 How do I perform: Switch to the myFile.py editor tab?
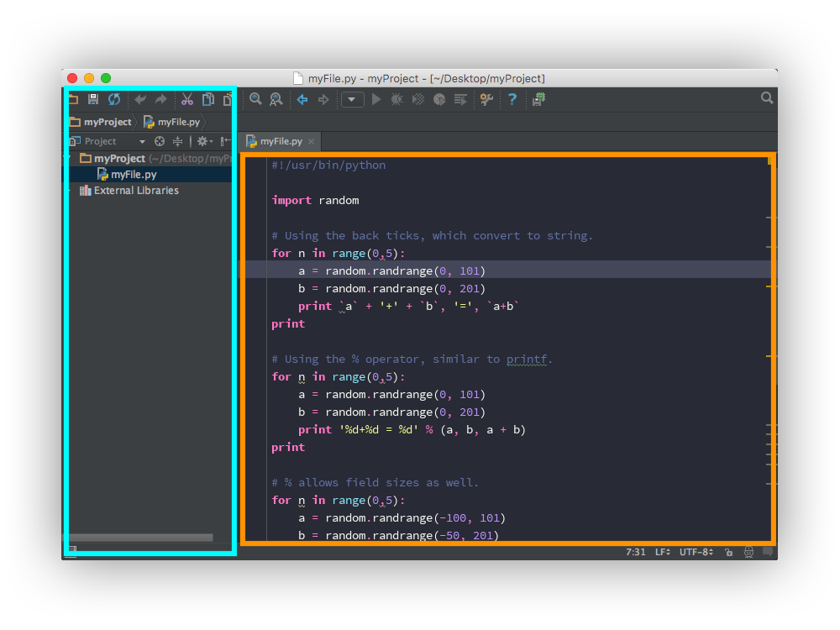(277, 141)
